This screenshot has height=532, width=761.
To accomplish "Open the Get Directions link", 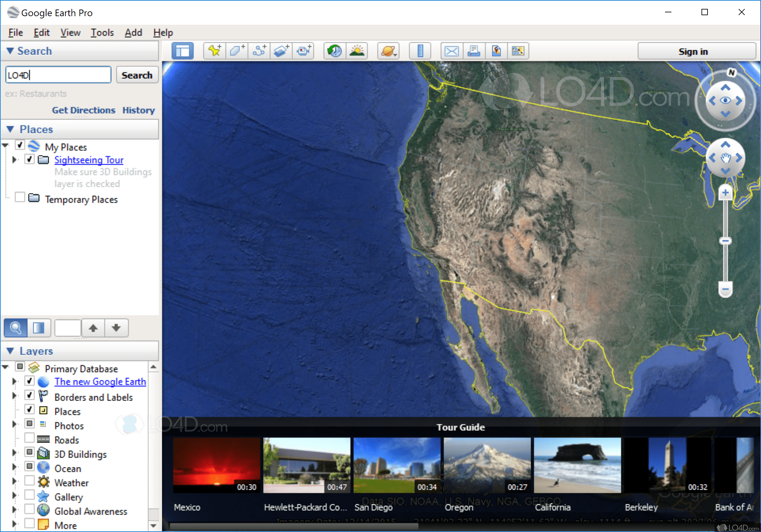I will (x=83, y=110).
